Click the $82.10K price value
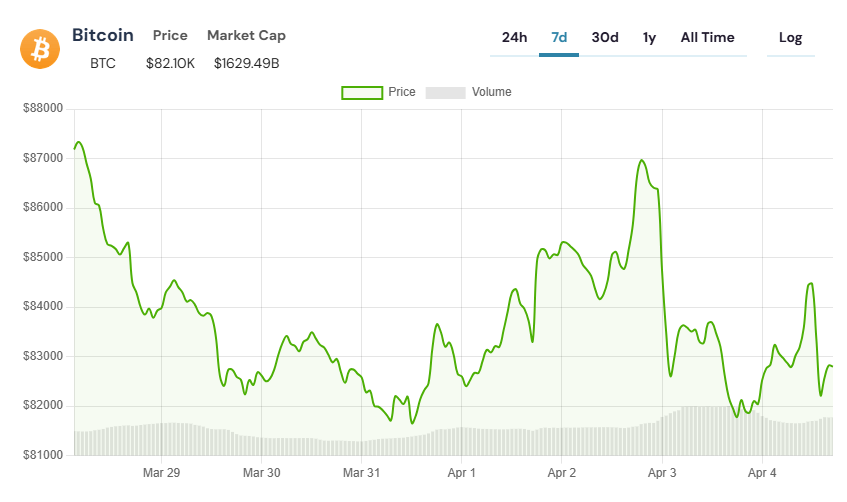The image size is (847, 502). 170,63
